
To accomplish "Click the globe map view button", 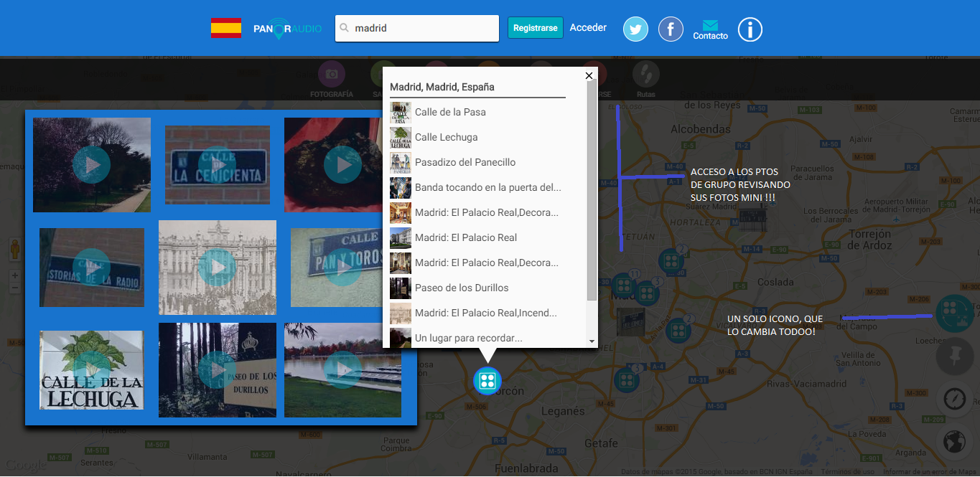I will (954, 441).
